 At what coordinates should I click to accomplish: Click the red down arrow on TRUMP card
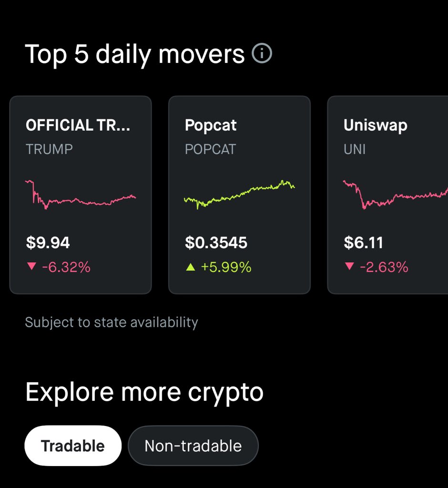(31, 266)
